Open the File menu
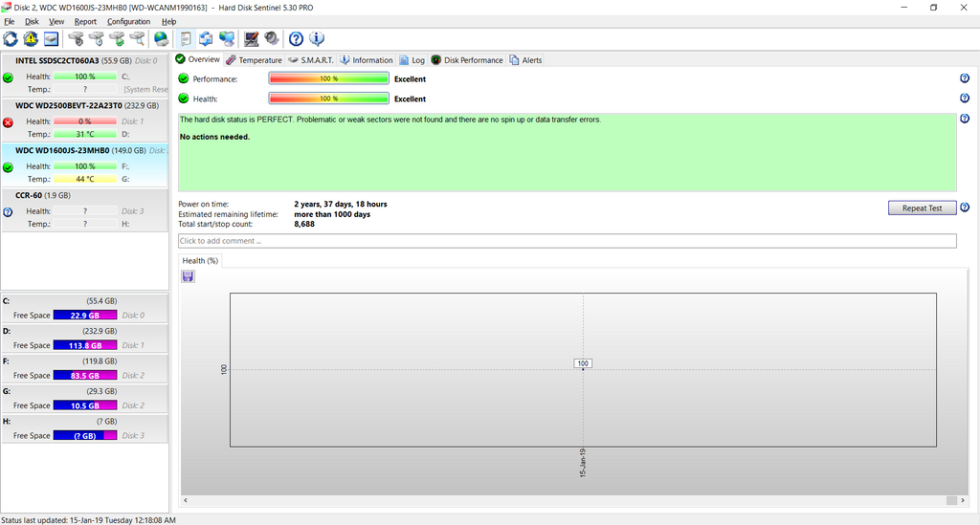Image resolution: width=980 pixels, height=525 pixels. [x=10, y=21]
